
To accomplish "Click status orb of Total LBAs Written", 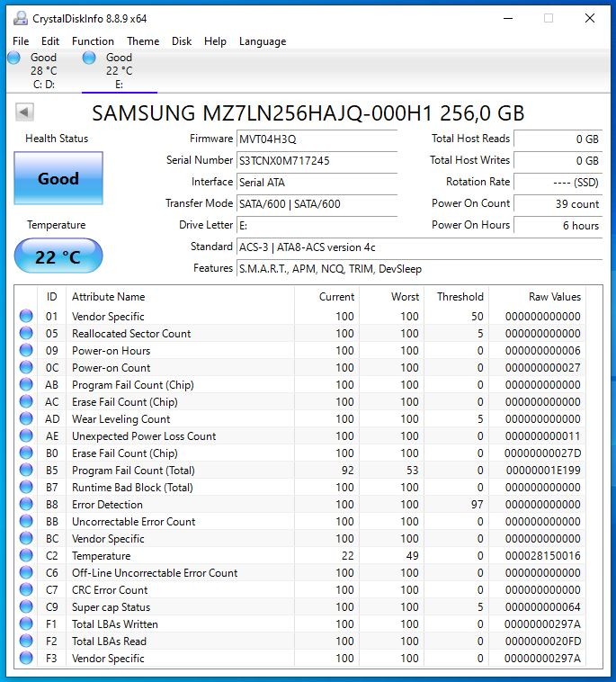I will [26, 624].
